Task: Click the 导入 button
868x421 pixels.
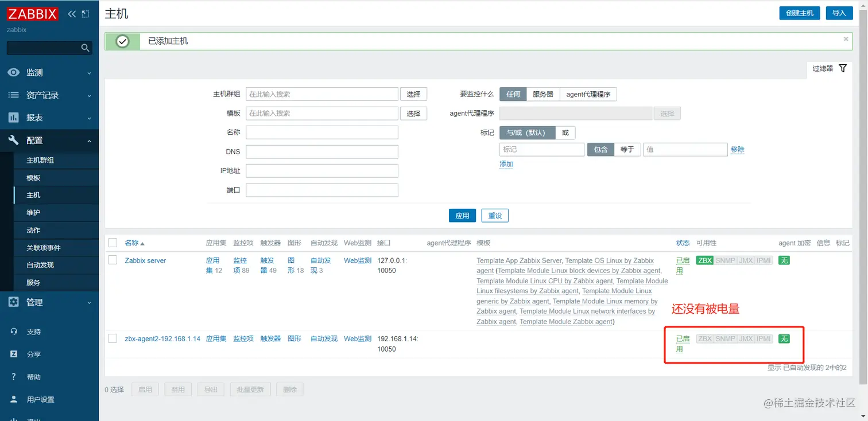Action: (x=839, y=13)
